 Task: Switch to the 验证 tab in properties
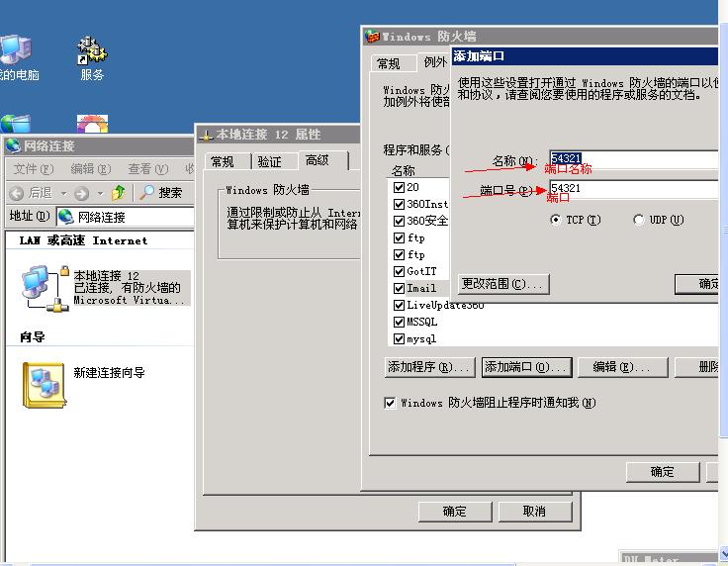tap(269, 161)
